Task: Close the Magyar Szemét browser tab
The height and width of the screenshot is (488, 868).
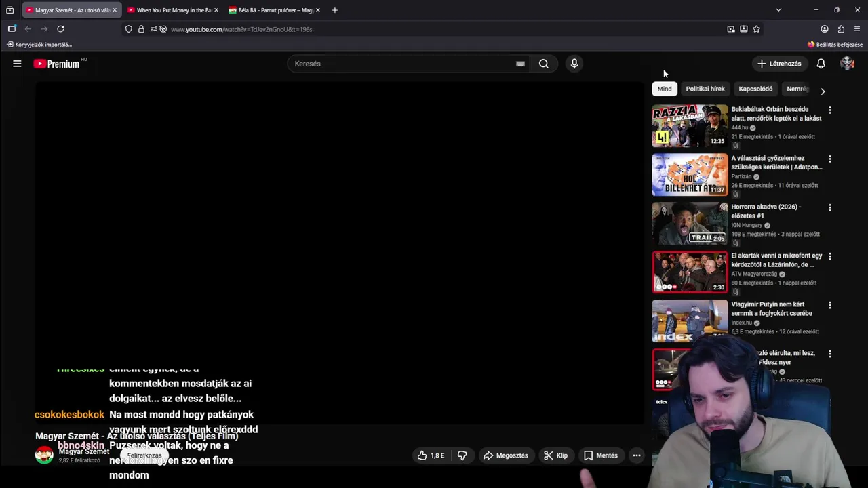Action: click(x=115, y=10)
